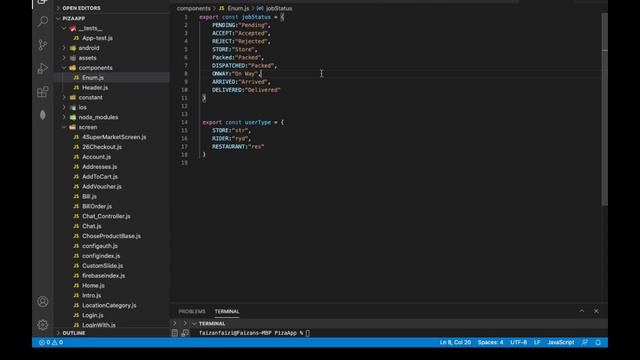The image size is (640, 360).
Task: Open Home.js file
Action: 93,285
